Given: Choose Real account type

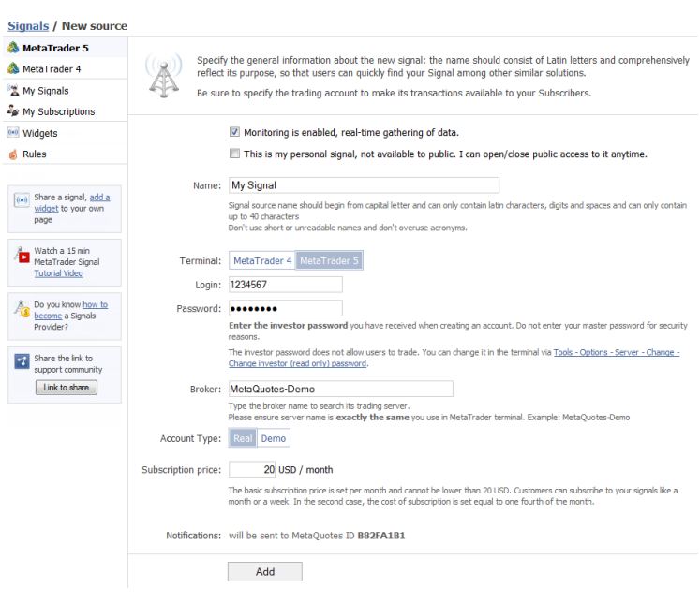Looking at the screenshot, I should coord(243,438).
